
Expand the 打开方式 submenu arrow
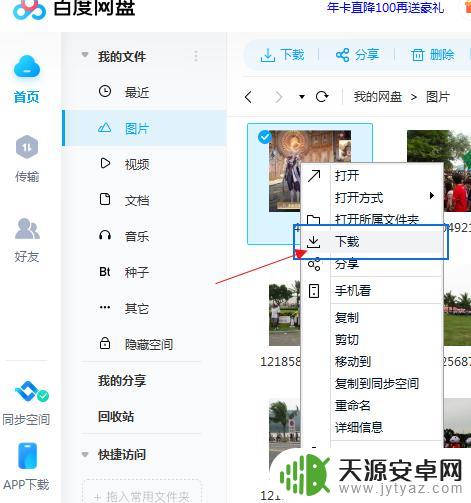pyautogui.click(x=432, y=195)
